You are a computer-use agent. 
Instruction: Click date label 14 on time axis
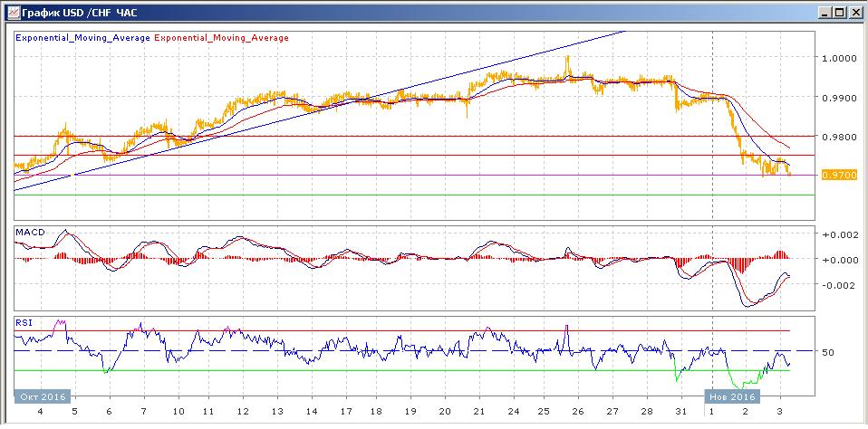pyautogui.click(x=312, y=412)
